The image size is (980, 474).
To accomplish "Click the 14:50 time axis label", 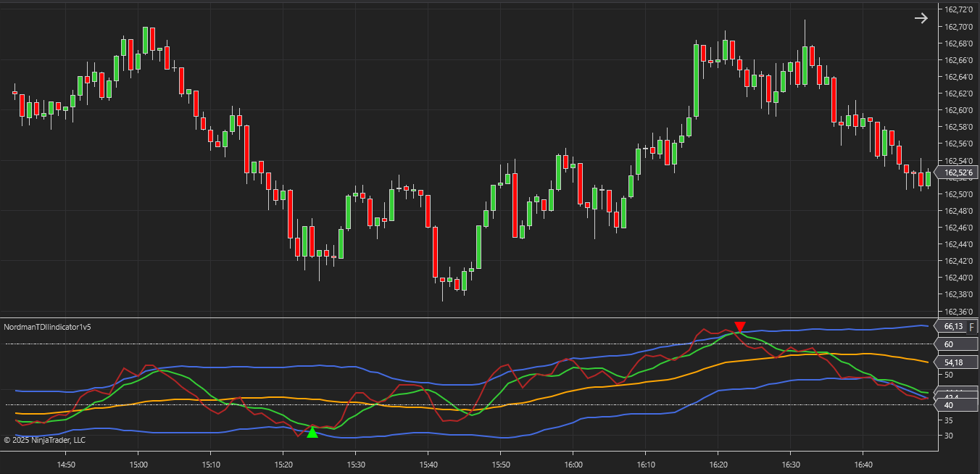I will point(66,464).
